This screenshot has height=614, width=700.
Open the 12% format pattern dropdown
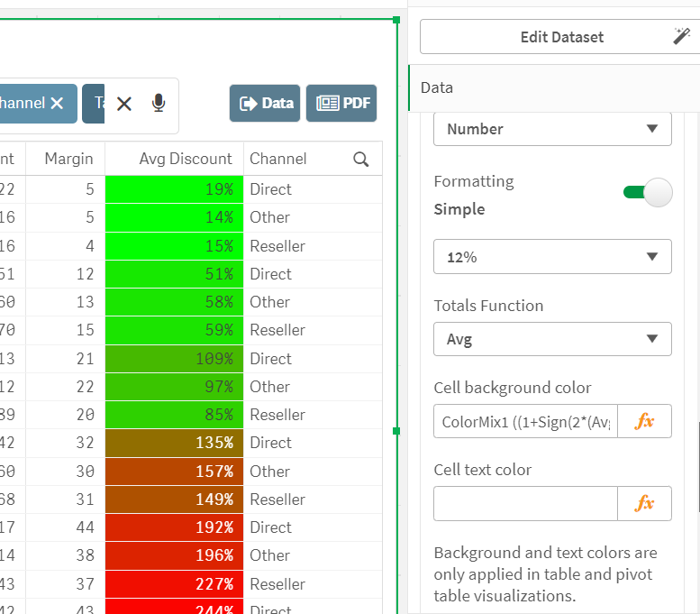(552, 256)
